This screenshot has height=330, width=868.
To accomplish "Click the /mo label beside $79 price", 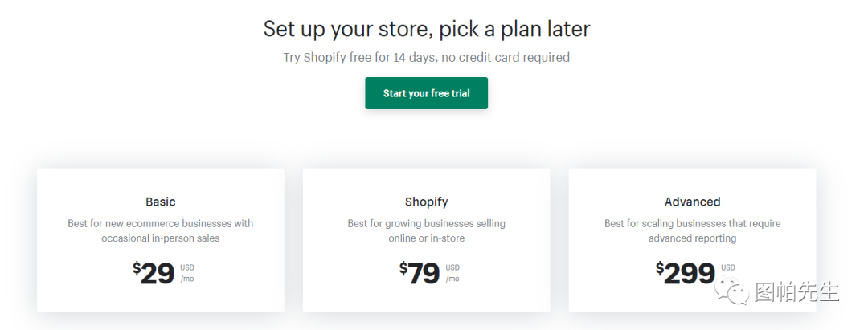I will click(452, 279).
